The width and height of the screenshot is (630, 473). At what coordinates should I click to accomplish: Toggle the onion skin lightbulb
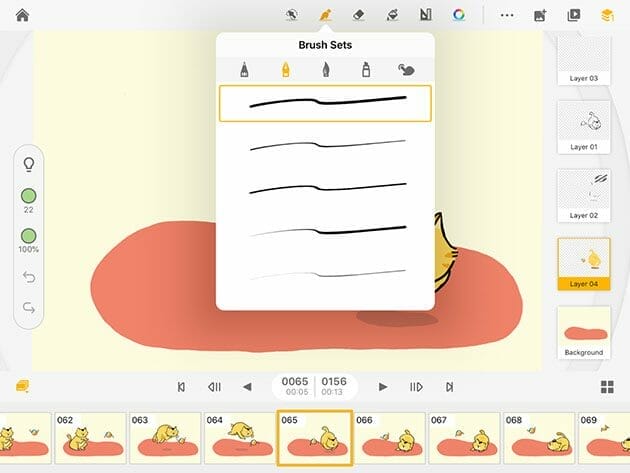click(28, 164)
